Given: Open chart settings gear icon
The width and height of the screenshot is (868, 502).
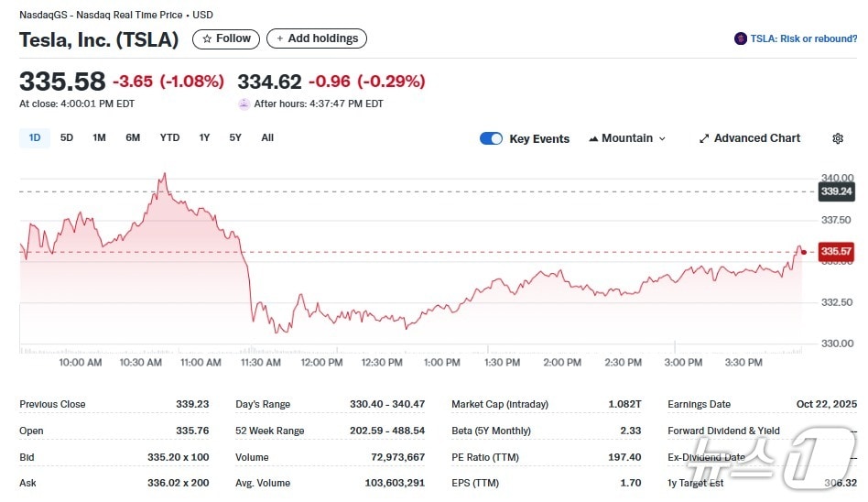Looking at the screenshot, I should click(837, 138).
